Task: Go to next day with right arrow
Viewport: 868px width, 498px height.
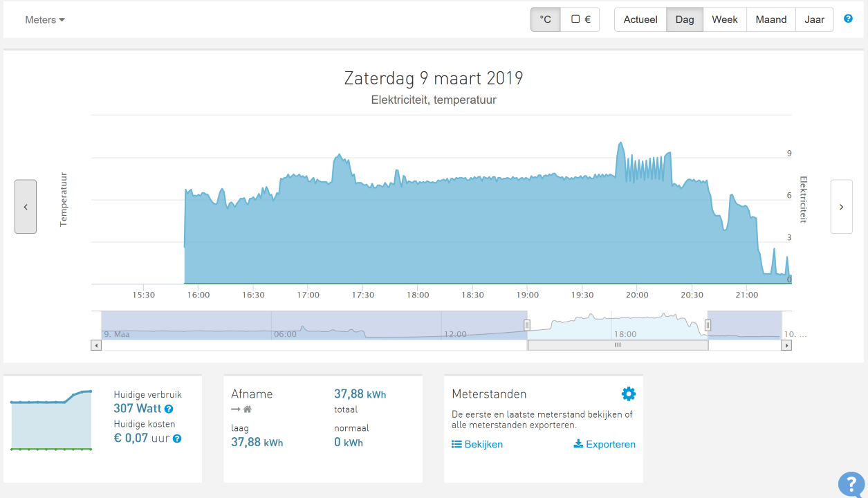Action: pos(841,207)
